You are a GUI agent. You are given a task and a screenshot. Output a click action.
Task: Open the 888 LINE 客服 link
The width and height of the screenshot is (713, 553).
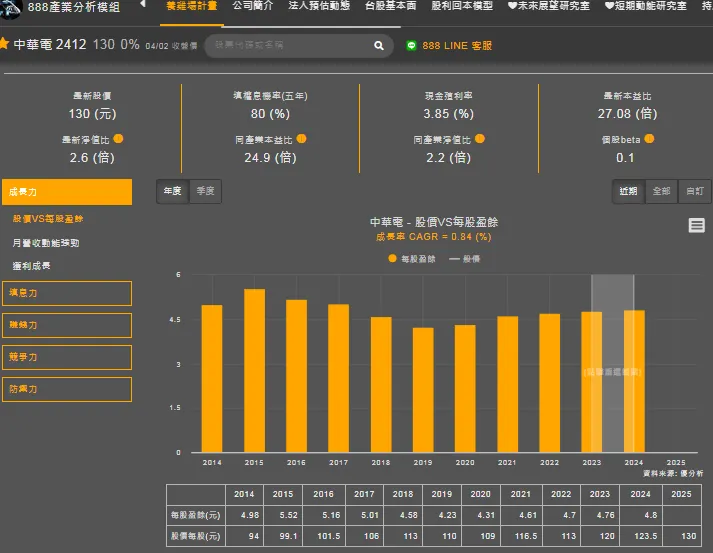coord(457,45)
